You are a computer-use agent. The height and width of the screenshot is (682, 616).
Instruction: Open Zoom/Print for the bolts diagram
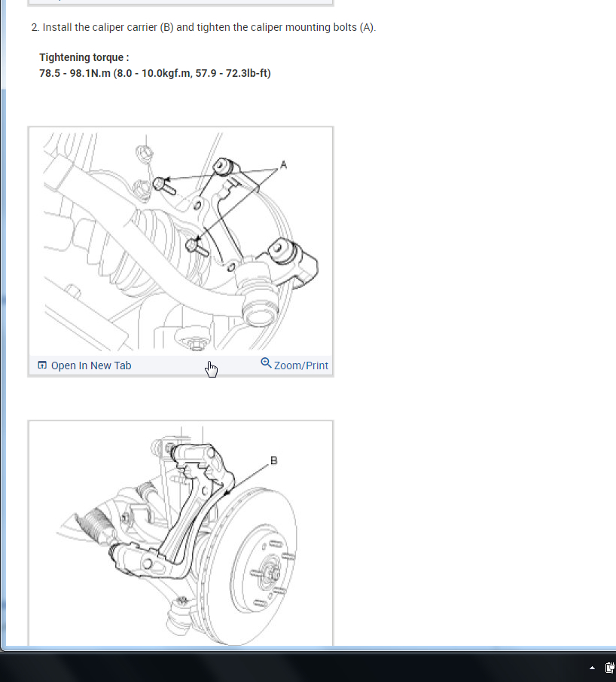tap(294, 365)
